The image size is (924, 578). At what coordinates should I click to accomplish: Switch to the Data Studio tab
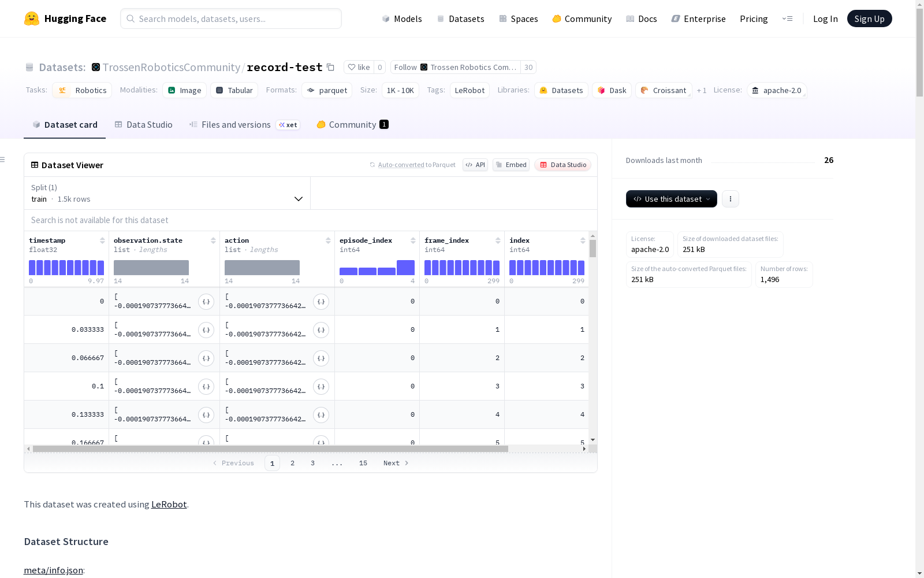pos(143,125)
